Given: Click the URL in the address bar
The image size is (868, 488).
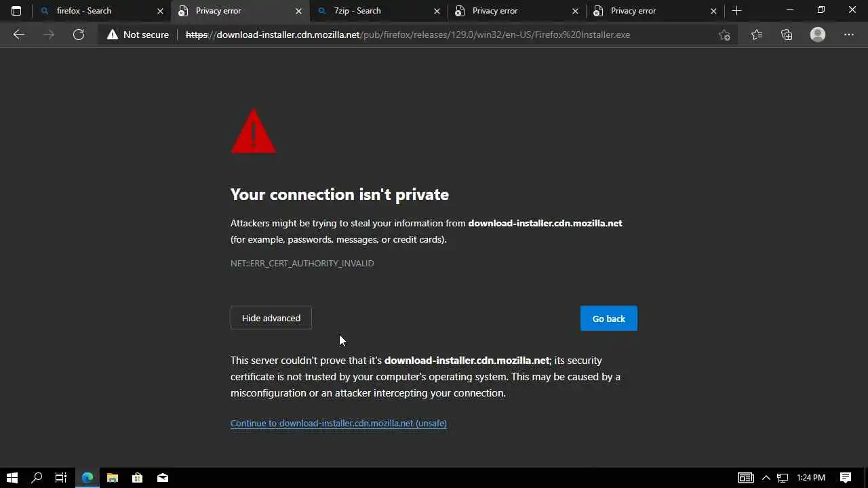Looking at the screenshot, I should [408, 35].
